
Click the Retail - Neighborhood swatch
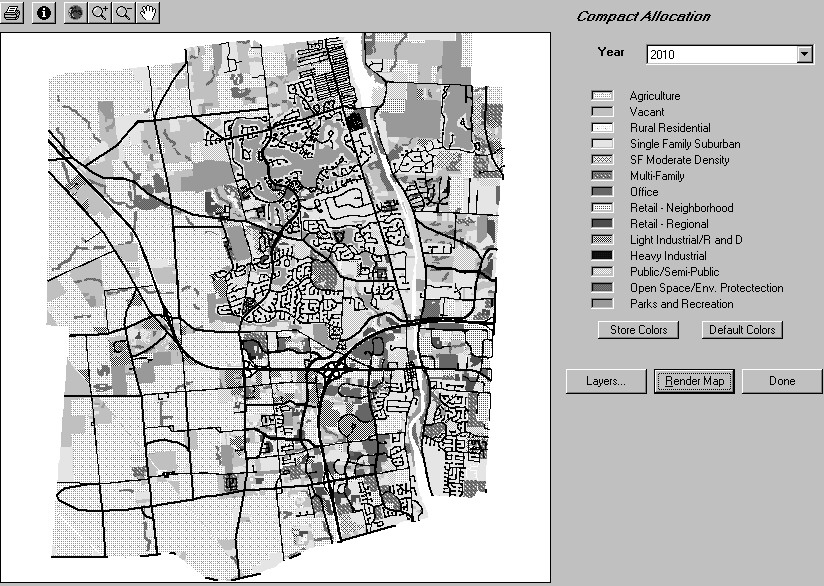(x=602, y=208)
